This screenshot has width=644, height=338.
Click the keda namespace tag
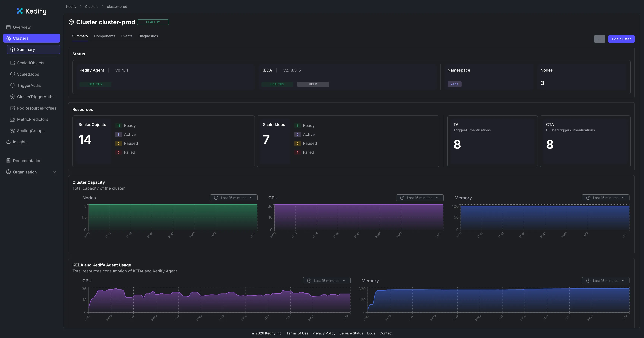point(454,84)
